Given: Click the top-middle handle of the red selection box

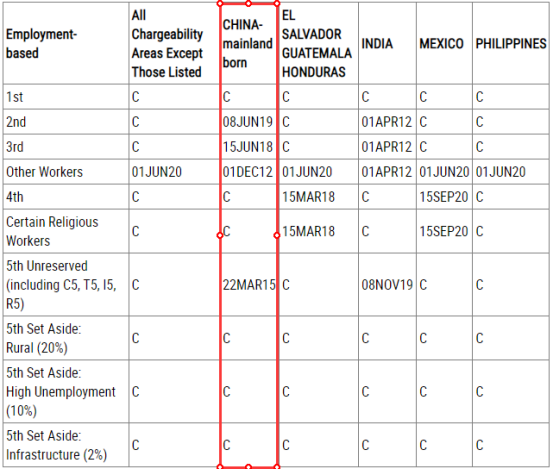Looking at the screenshot, I should [x=248, y=4].
